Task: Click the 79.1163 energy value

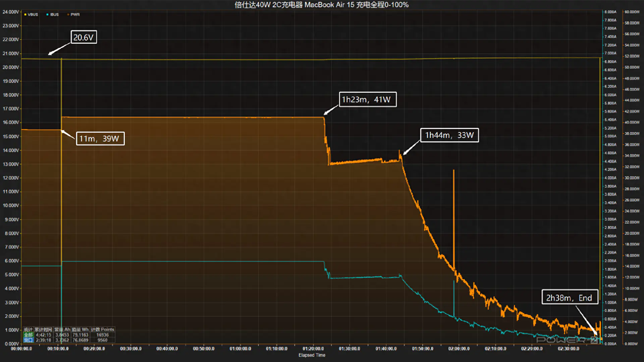Action: (80, 335)
